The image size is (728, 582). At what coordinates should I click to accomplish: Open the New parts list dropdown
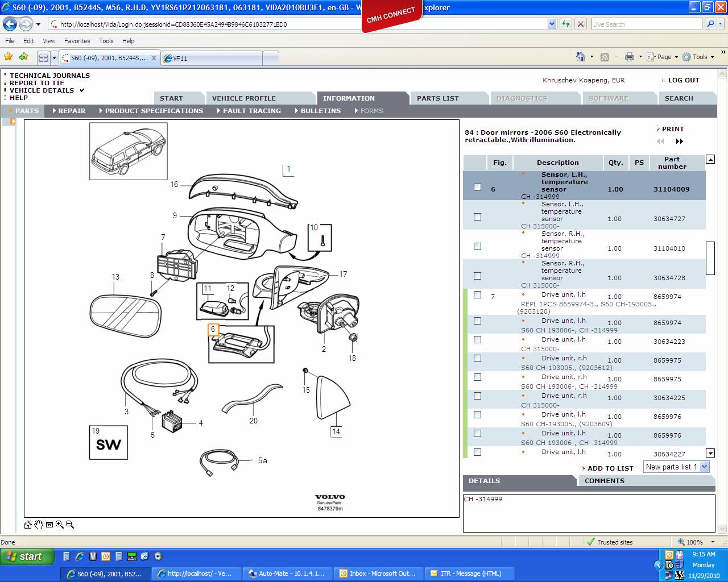tap(704, 467)
